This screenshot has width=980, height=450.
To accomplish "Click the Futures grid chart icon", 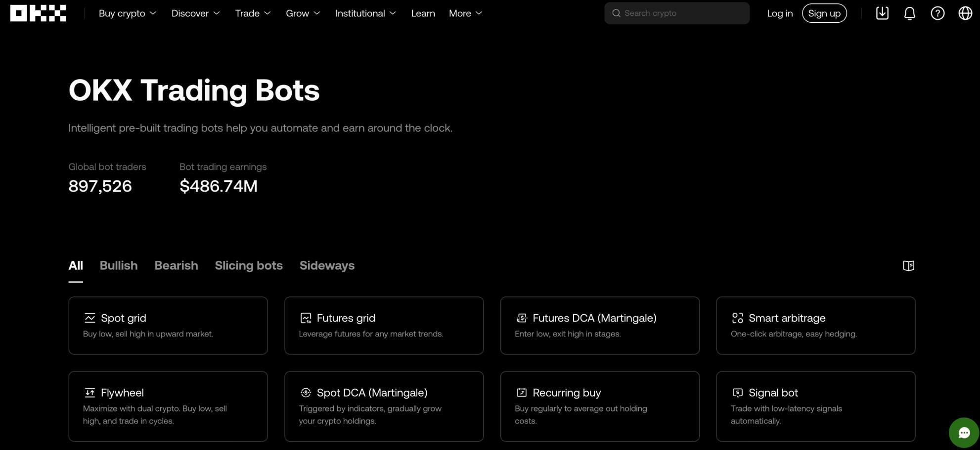I will pyautogui.click(x=306, y=318).
